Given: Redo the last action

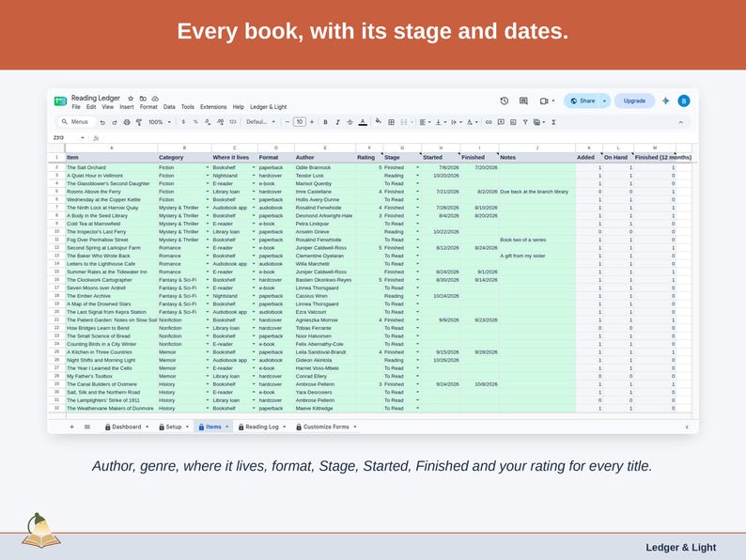Looking at the screenshot, I should click(115, 122).
